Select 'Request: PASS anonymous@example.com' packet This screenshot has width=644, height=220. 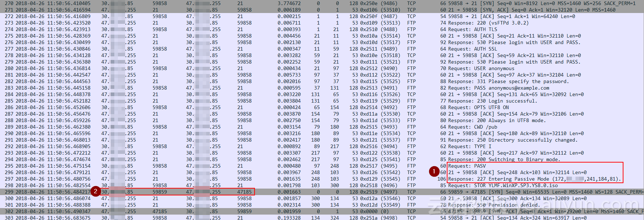pyautogui.click(x=322, y=88)
